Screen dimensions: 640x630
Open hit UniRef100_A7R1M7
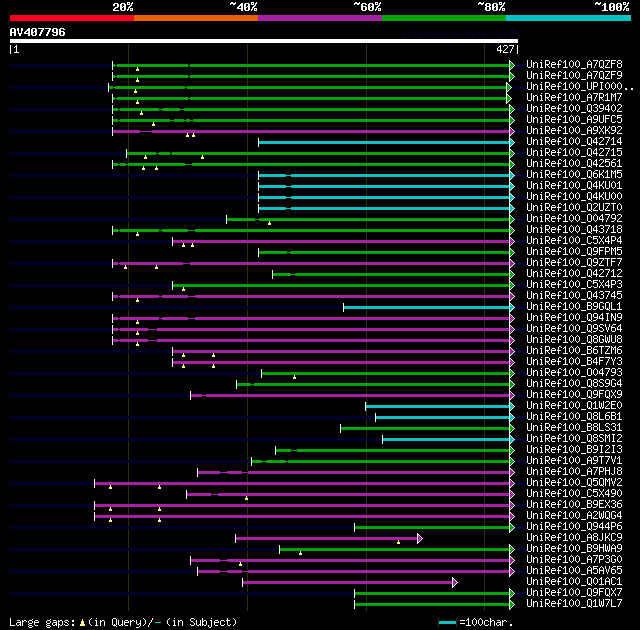pyautogui.click(x=574, y=98)
